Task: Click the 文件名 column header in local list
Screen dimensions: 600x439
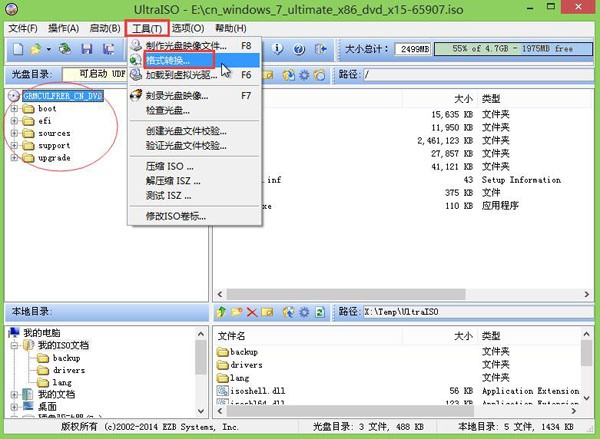Action: tap(232, 336)
